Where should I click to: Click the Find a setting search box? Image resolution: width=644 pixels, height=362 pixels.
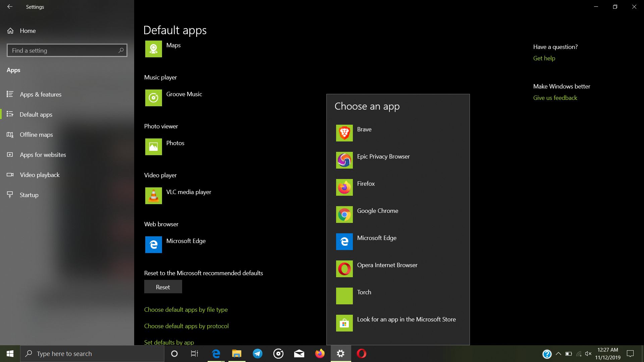(x=67, y=50)
